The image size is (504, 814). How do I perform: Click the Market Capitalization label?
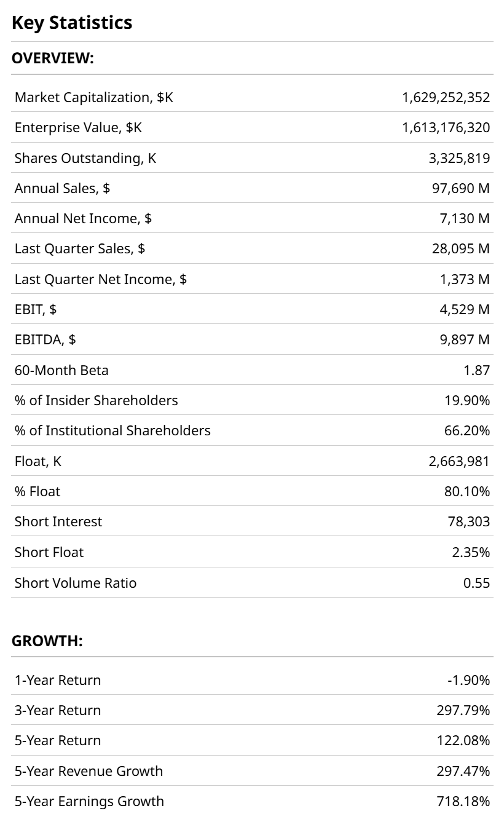coord(94,97)
